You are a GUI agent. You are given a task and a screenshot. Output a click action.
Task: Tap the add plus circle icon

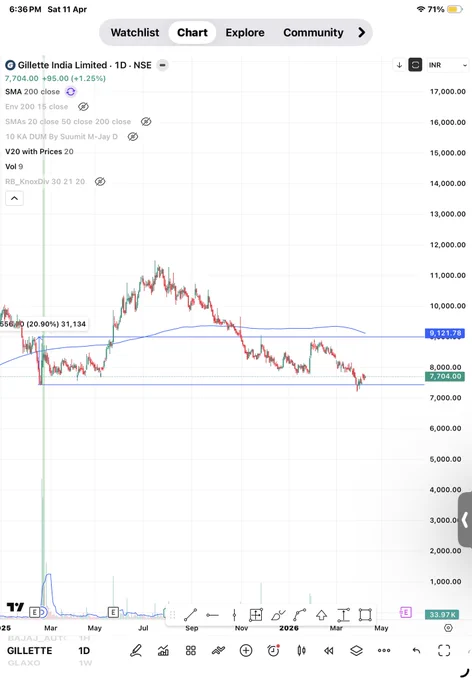[246, 650]
